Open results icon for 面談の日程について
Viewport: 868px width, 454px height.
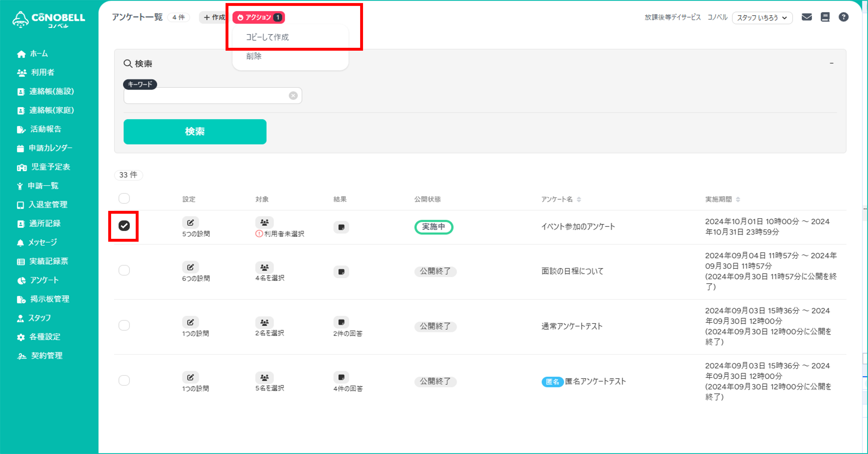[341, 272]
